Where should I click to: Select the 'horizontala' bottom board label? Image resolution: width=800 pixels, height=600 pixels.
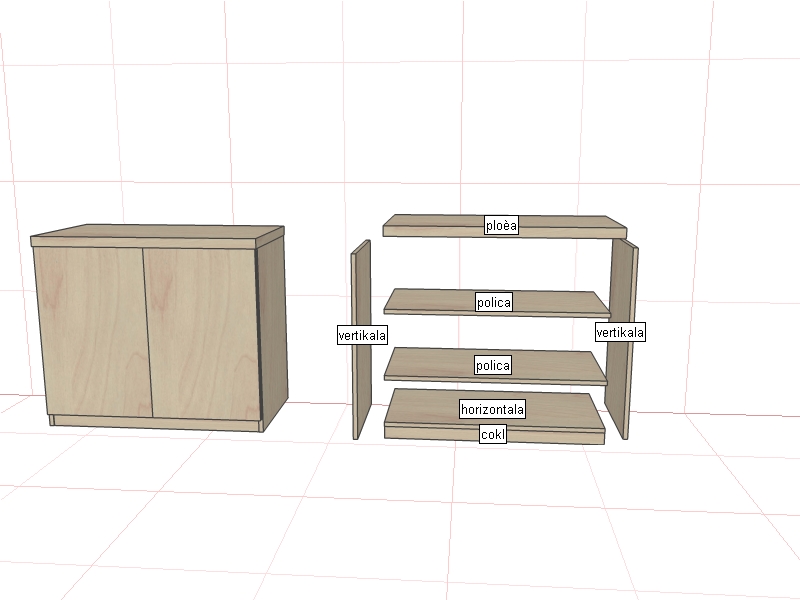click(492, 409)
